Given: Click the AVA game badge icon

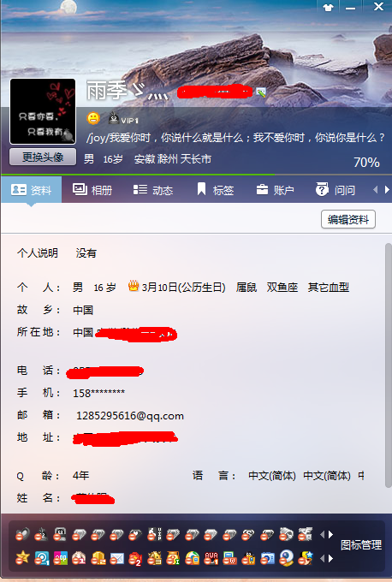Looking at the screenshot, I should click(211, 558).
